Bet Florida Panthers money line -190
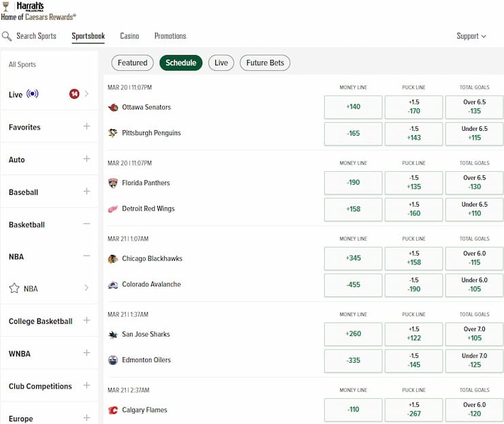Viewport: 504px width, 424px height. coord(353,183)
